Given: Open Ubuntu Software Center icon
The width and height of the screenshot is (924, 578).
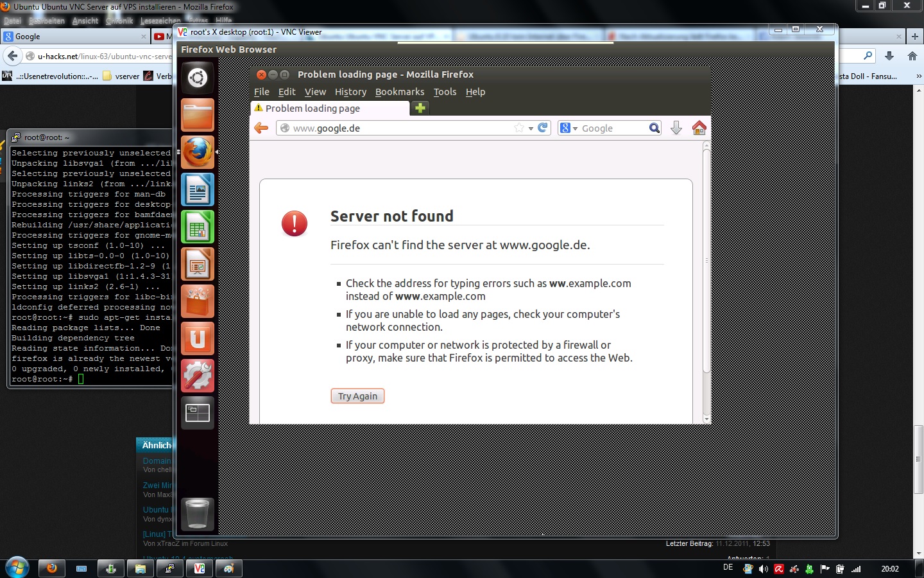Looking at the screenshot, I should (x=197, y=301).
